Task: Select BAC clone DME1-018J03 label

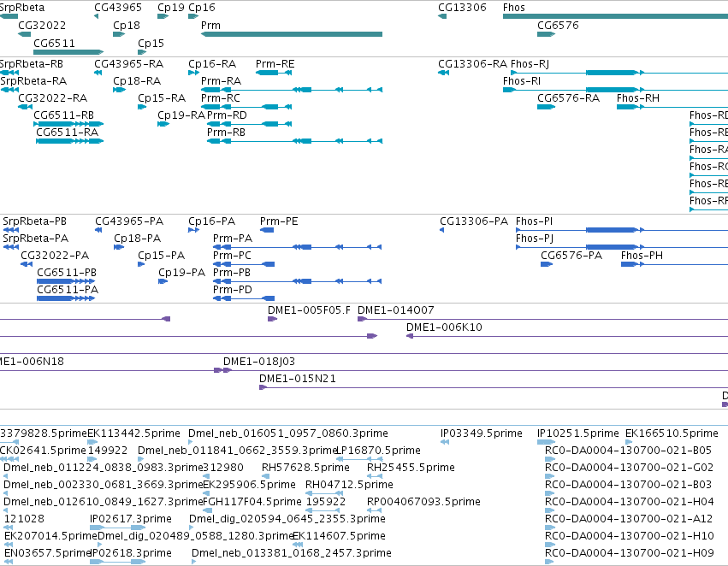Action: point(259,363)
